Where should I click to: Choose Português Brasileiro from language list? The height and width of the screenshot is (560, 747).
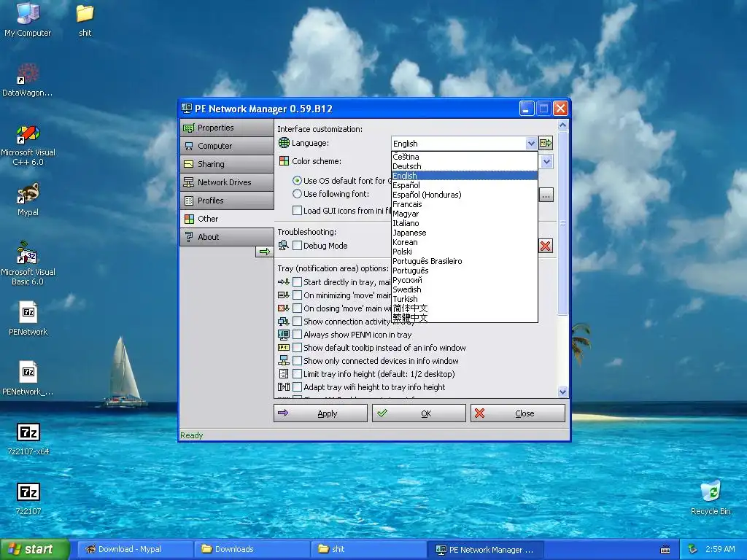tap(465, 261)
